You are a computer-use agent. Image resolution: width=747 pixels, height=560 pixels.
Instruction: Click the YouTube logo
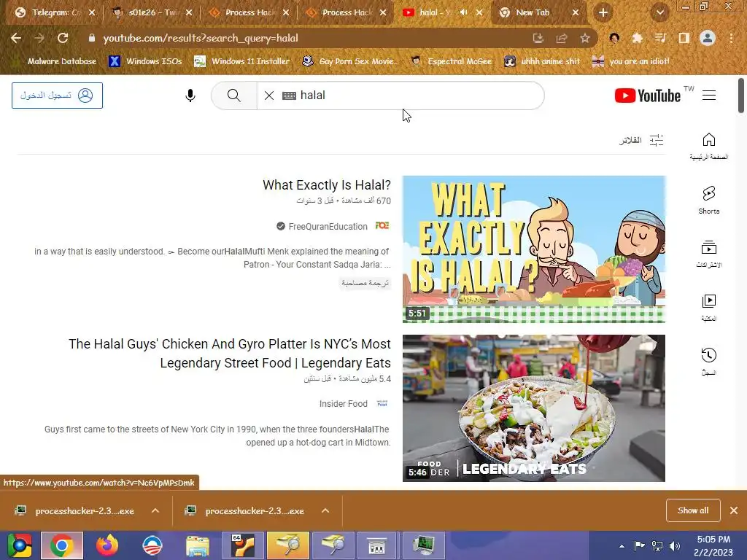[648, 96]
